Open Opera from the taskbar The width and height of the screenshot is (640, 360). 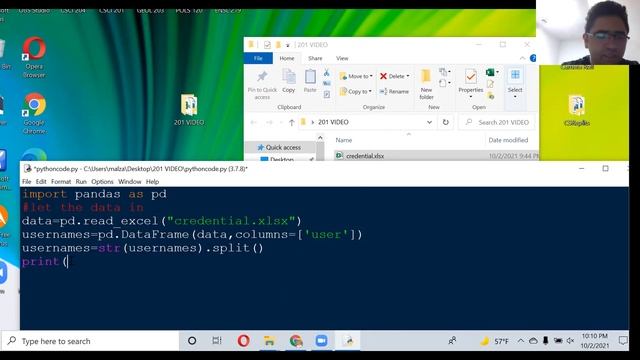click(243, 340)
